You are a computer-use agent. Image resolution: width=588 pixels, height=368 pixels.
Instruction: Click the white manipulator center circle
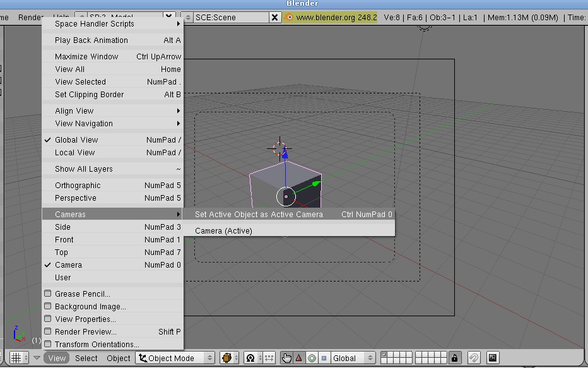point(286,196)
